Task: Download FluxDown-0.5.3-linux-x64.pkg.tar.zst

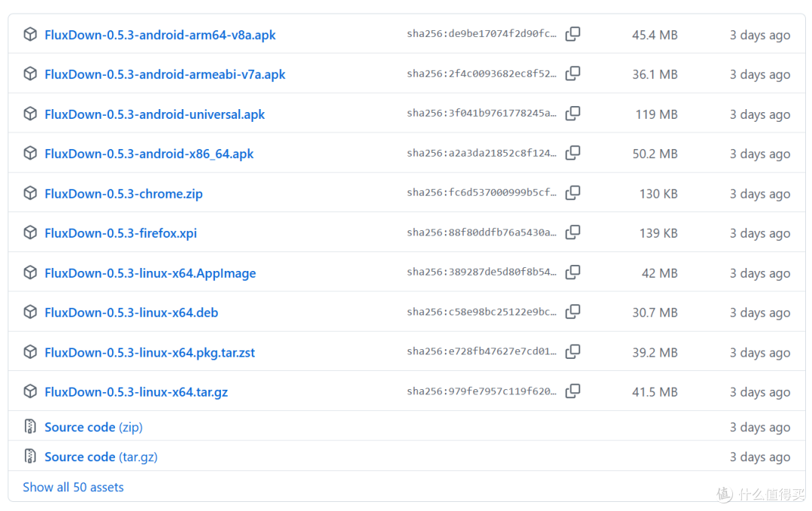Action: pyautogui.click(x=150, y=352)
